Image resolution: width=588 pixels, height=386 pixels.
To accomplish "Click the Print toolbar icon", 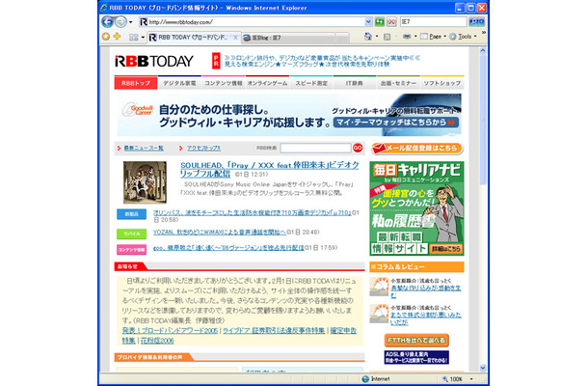I will coord(407,37).
